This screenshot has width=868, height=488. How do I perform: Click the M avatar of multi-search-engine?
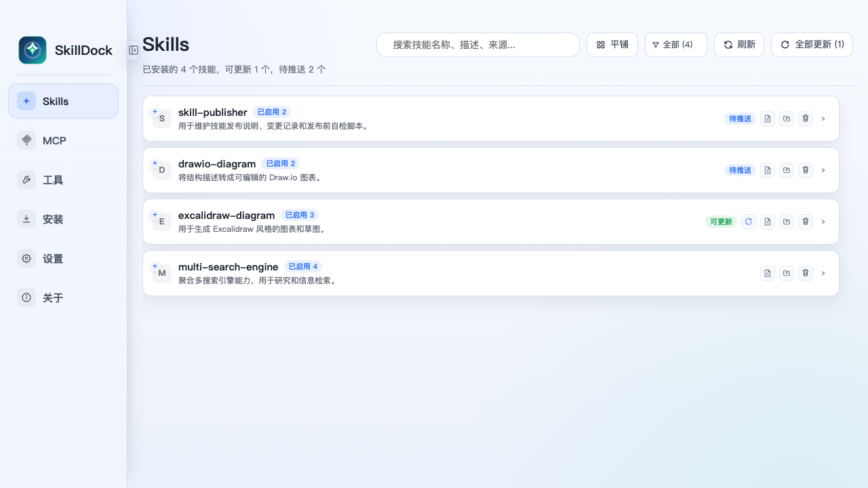162,273
